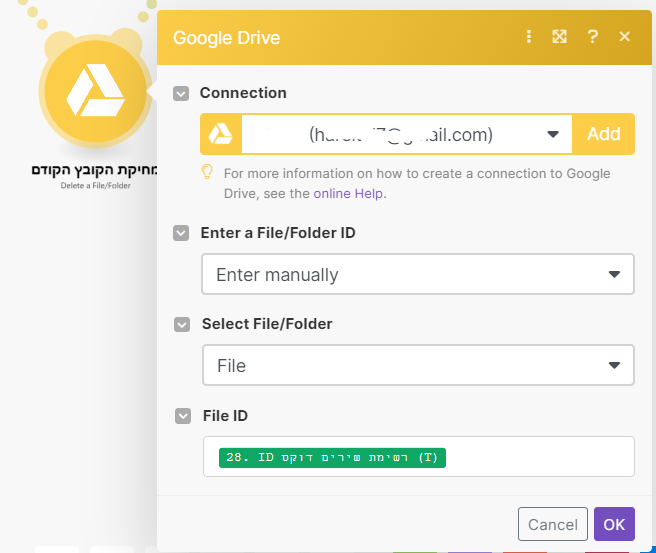Toggle the File ID chevron
The width and height of the screenshot is (656, 553).
(x=183, y=416)
